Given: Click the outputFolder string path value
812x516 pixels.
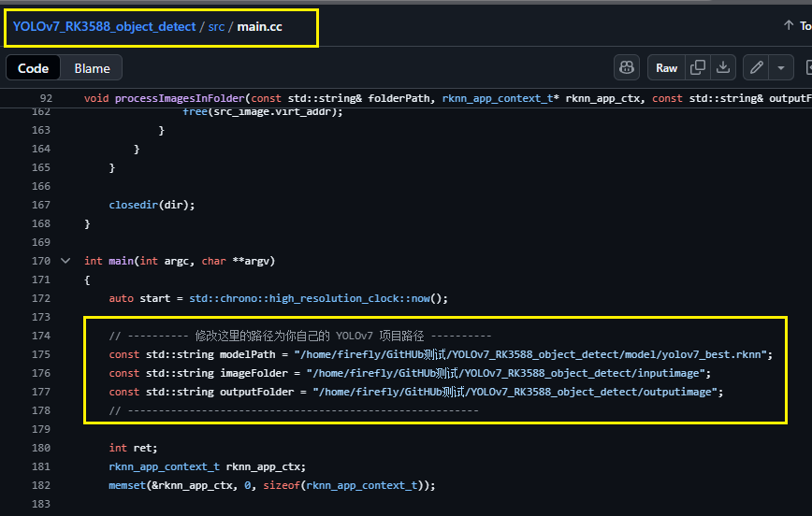Looking at the screenshot, I should [515, 392].
